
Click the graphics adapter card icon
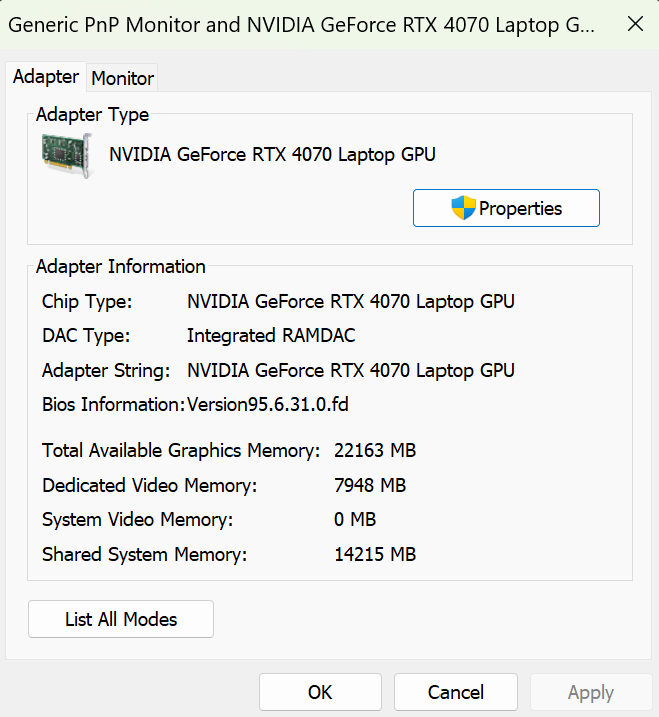[x=68, y=156]
